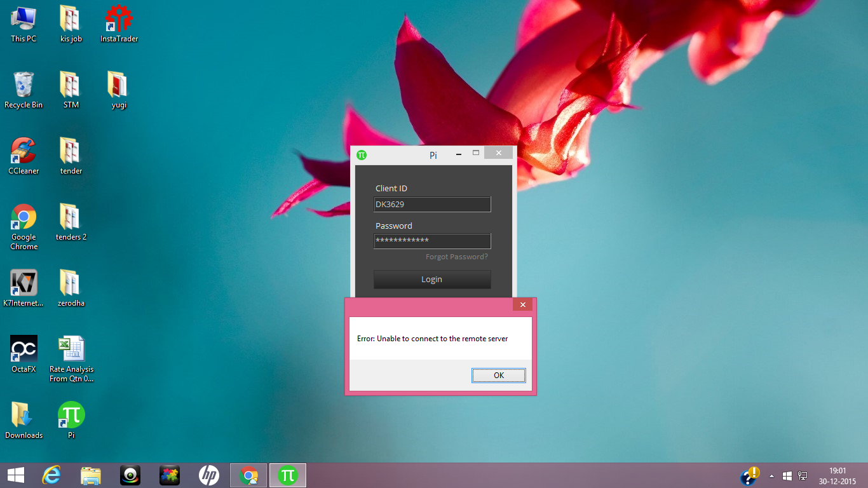Select the Downloads folder icon
Viewport: 868px width, 488px height.
[x=24, y=421]
